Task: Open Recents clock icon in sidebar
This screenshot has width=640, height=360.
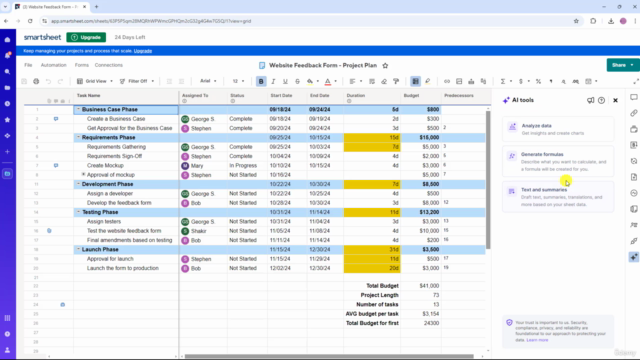Action: click(7, 104)
